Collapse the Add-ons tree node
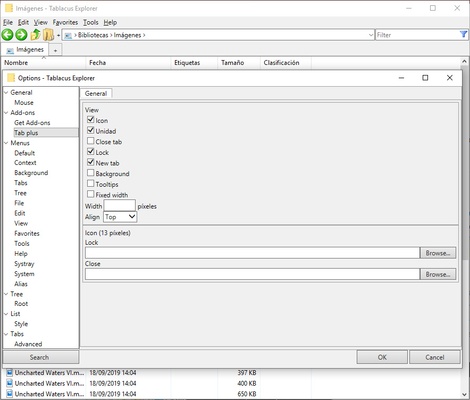The width and height of the screenshot is (470, 400). [6, 113]
